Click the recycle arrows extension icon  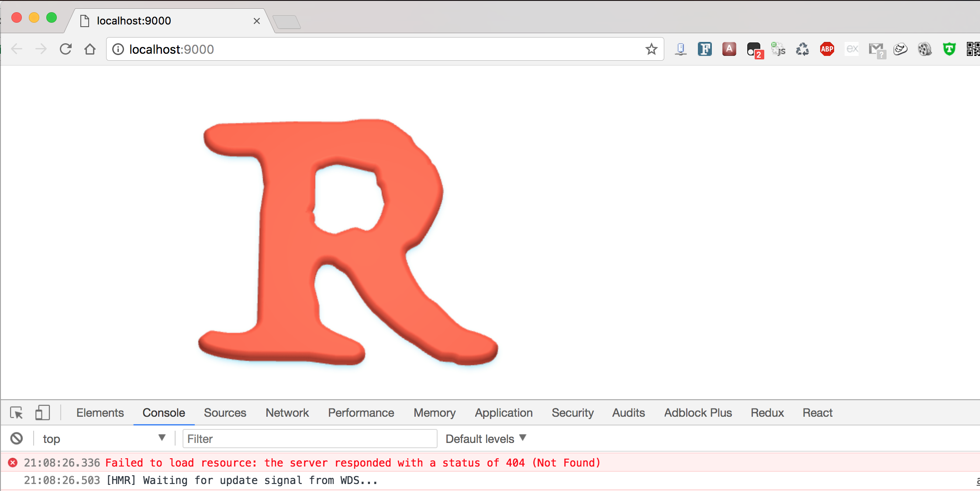802,49
